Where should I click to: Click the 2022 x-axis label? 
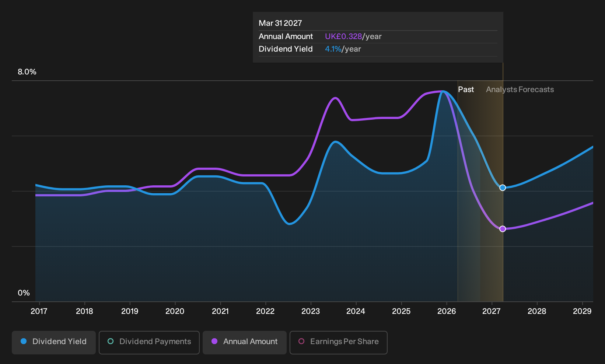coord(265,311)
